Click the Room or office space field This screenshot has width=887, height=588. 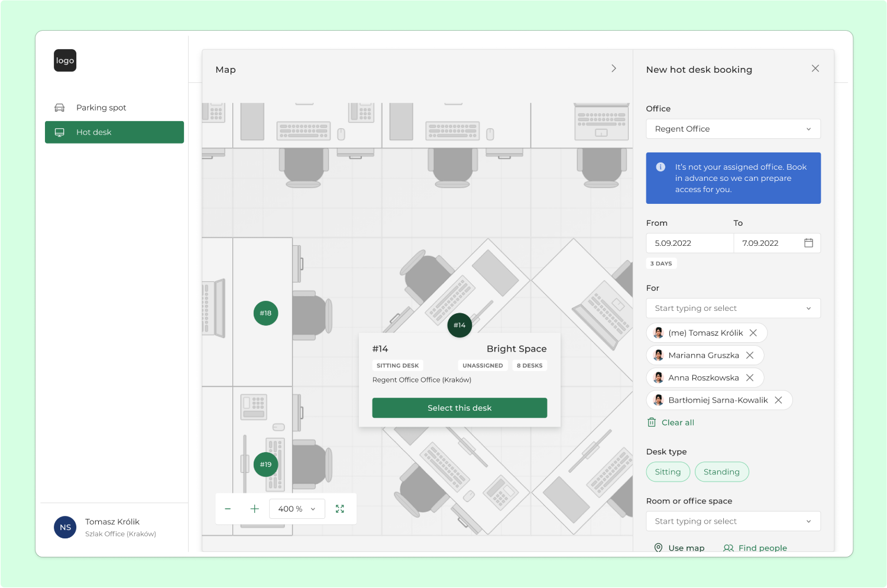click(733, 521)
